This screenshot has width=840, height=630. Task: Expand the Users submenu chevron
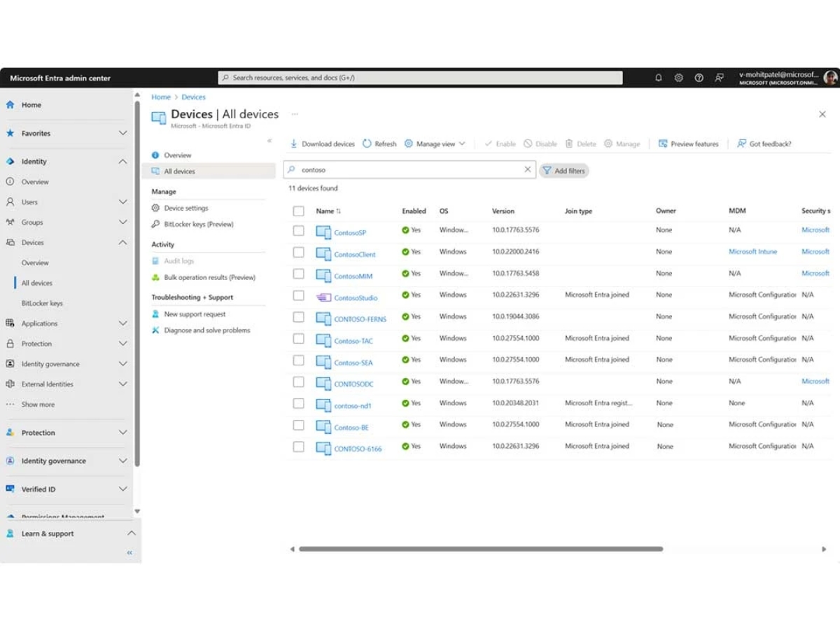pos(122,202)
